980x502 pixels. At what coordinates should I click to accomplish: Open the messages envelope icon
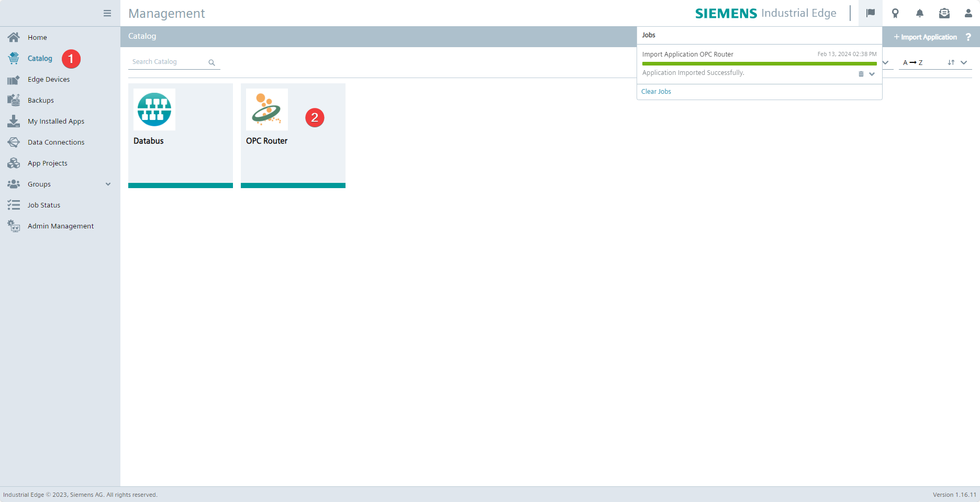point(944,13)
